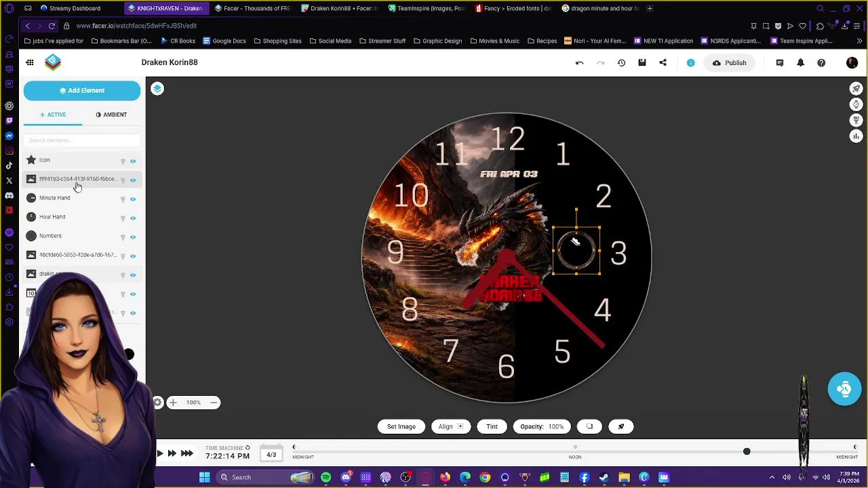Hide the Minute Hand layer
The width and height of the screenshot is (868, 488).
(x=133, y=199)
